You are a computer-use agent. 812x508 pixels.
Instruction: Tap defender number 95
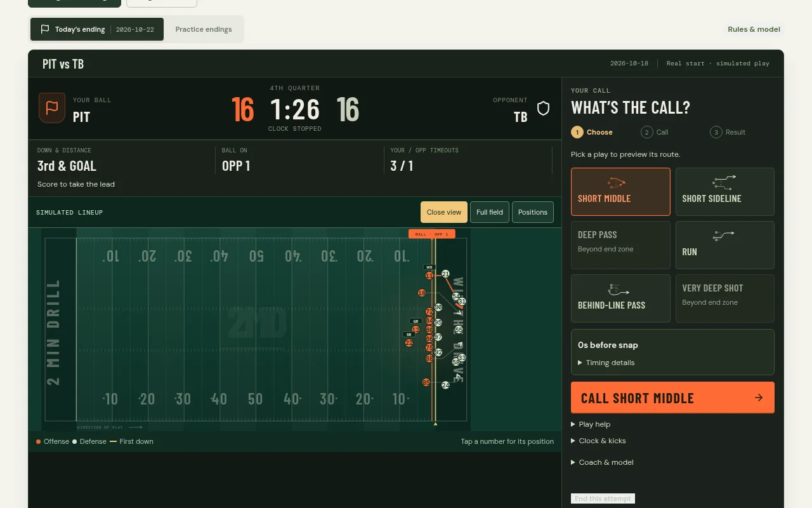[x=438, y=323]
